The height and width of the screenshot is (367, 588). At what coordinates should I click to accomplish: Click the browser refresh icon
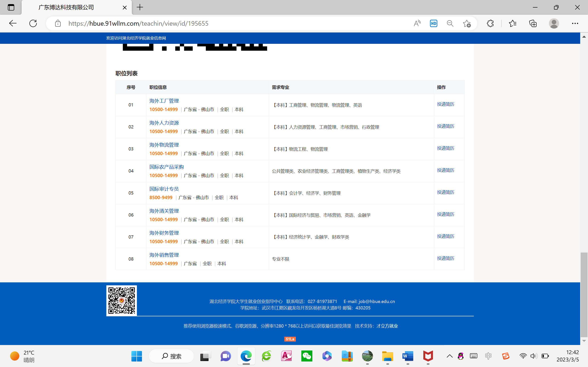click(x=33, y=23)
